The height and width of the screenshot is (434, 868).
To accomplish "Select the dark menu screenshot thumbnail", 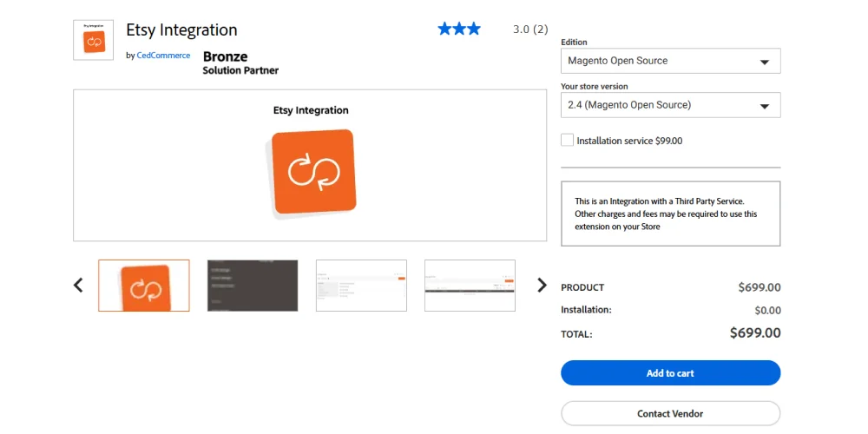I will (x=253, y=286).
